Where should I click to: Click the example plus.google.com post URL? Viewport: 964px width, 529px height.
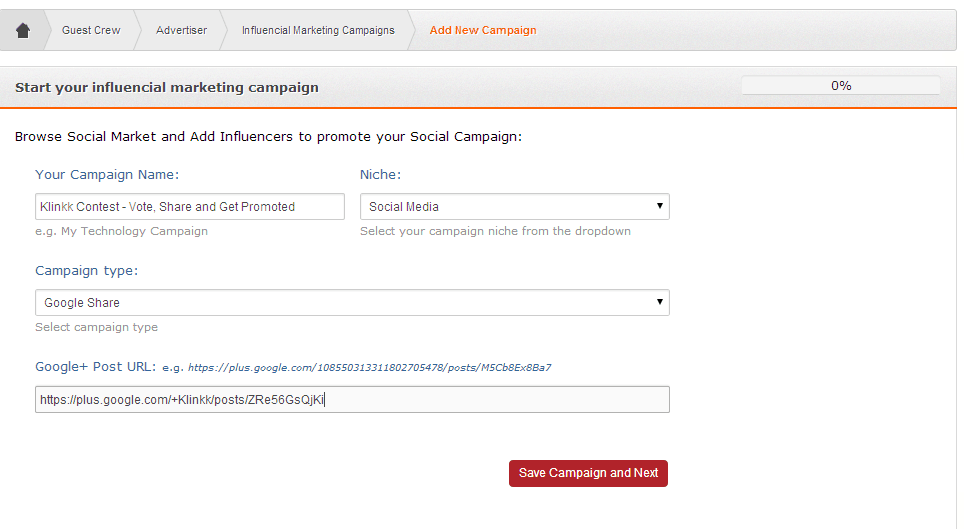[x=369, y=368]
